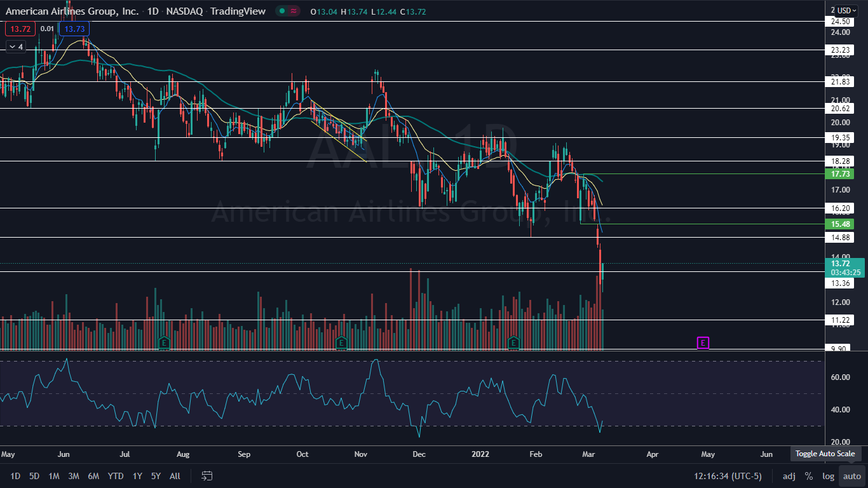
Task: Click the blue 13.73 buy price button
Action: pos(74,29)
